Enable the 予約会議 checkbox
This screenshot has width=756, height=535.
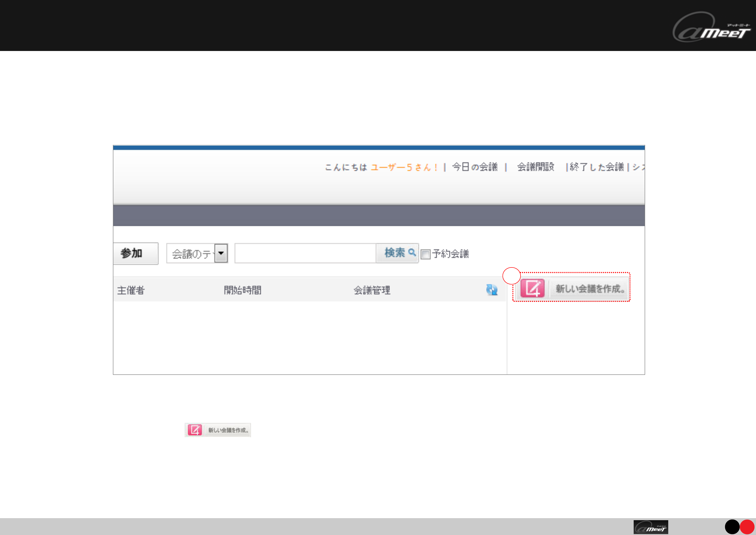[425, 254]
